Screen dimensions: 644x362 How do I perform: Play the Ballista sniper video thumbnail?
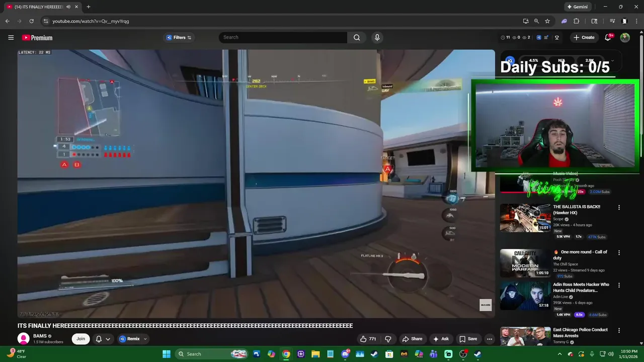(525, 218)
